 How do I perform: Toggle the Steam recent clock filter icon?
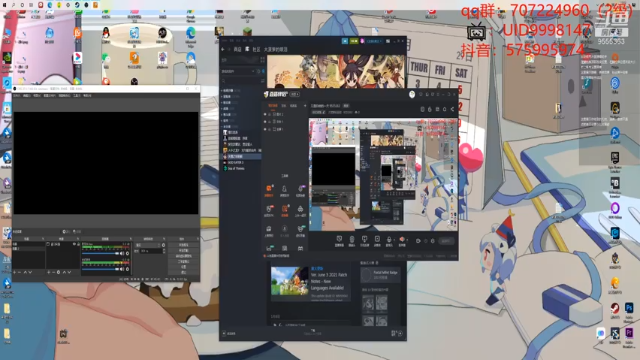tap(258, 71)
